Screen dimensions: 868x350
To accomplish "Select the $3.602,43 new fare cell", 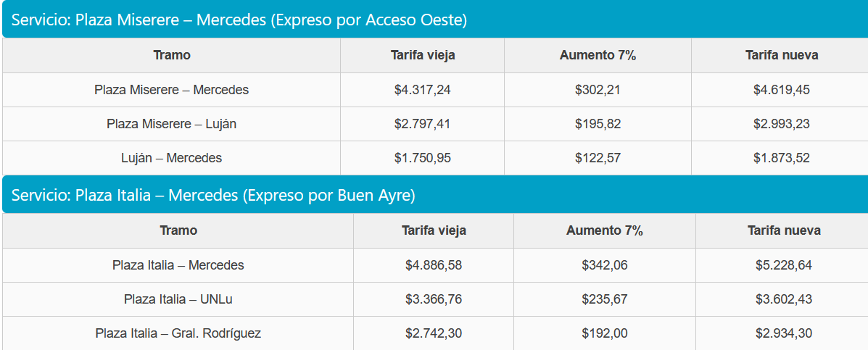I will click(x=784, y=299).
